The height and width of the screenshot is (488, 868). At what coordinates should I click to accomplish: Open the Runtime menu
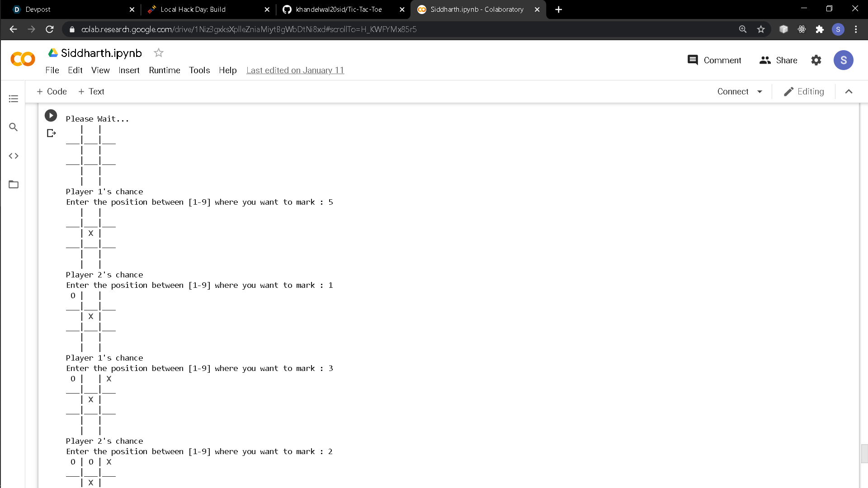click(165, 70)
